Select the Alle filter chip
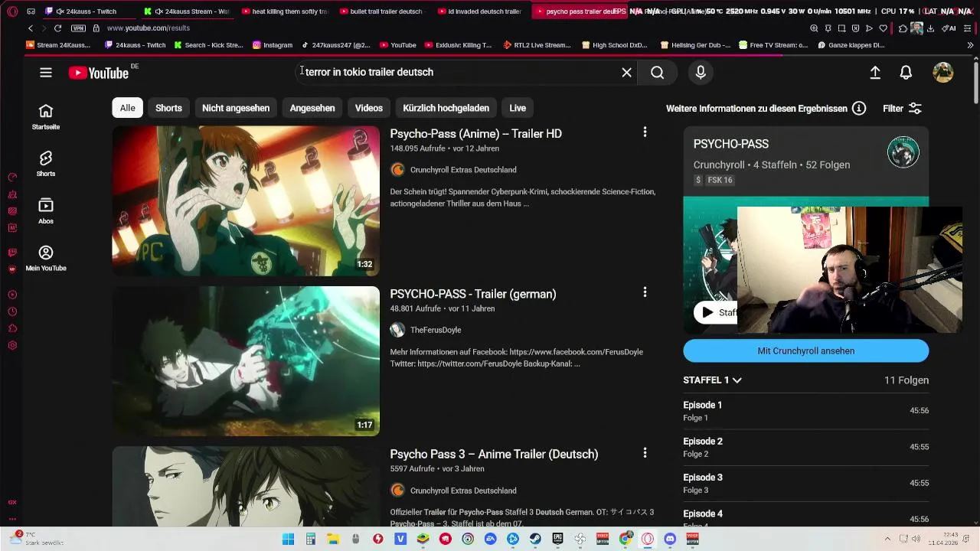 pos(127,108)
